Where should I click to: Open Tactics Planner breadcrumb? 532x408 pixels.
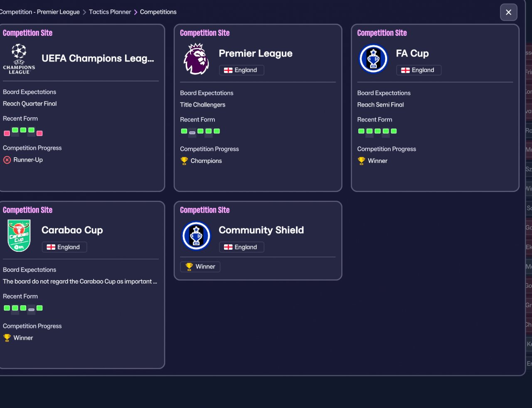pos(110,12)
